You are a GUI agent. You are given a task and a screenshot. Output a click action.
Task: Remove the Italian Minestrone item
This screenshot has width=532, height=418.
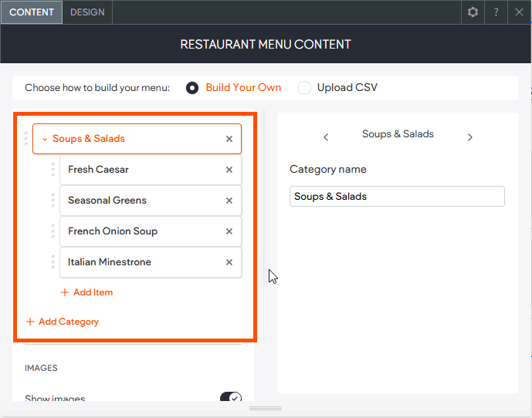point(229,263)
